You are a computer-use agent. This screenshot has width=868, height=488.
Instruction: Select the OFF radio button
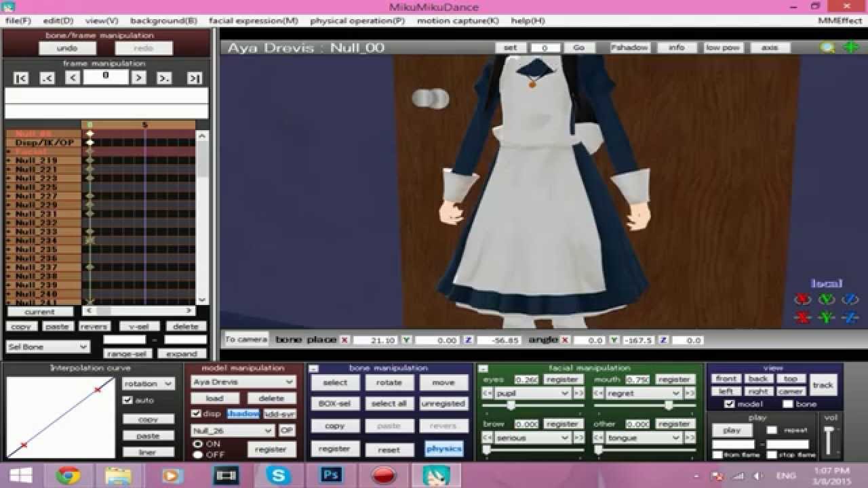point(198,454)
